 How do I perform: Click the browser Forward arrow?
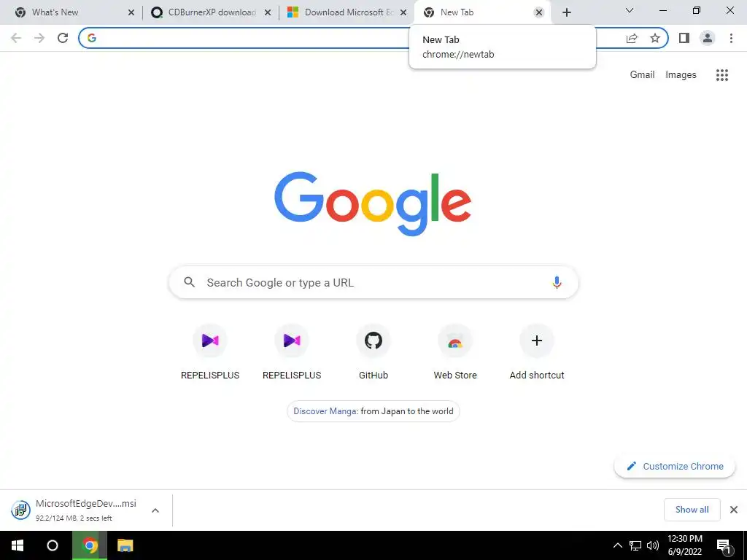(39, 38)
